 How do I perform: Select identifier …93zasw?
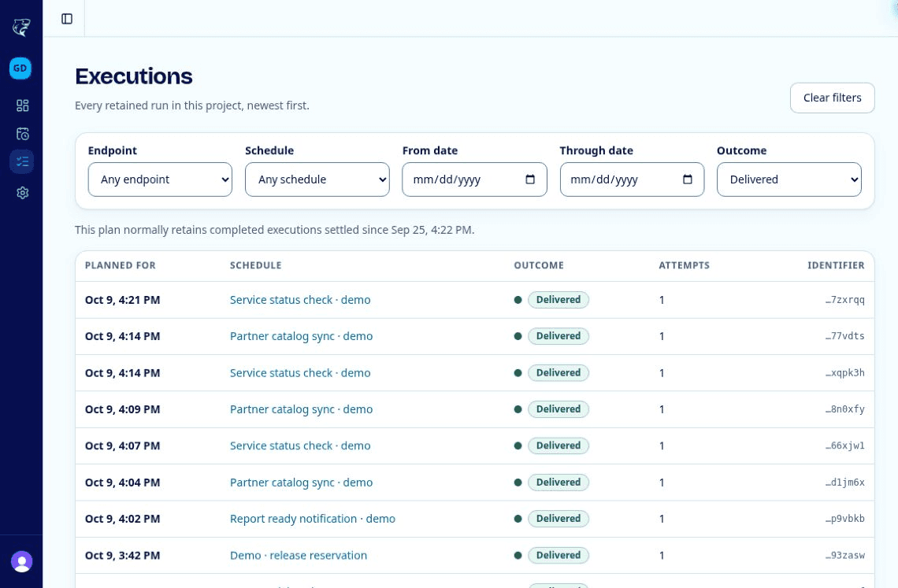coord(844,556)
